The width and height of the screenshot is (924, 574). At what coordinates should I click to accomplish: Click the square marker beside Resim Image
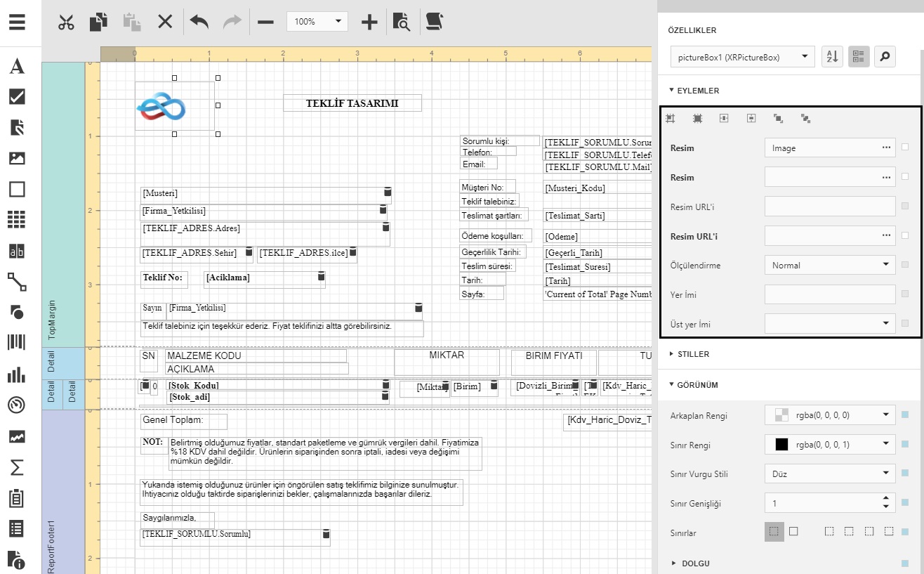(x=905, y=148)
